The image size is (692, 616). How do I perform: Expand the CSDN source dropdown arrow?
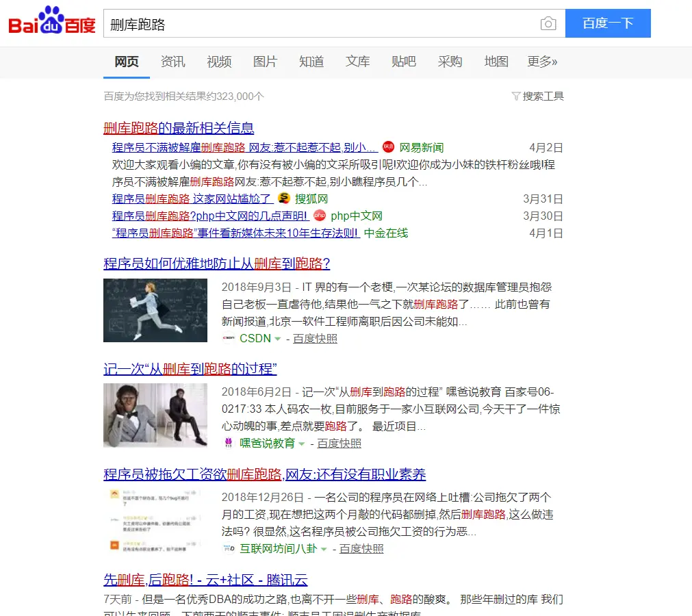tap(278, 339)
